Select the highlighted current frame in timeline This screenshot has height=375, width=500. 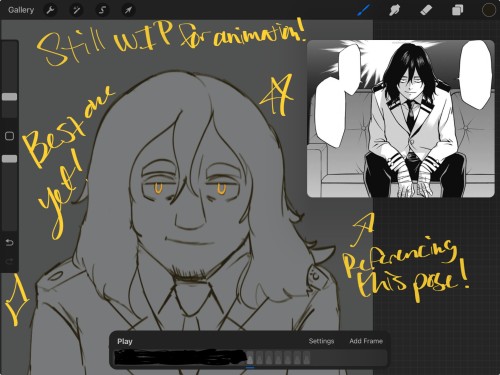250,358
